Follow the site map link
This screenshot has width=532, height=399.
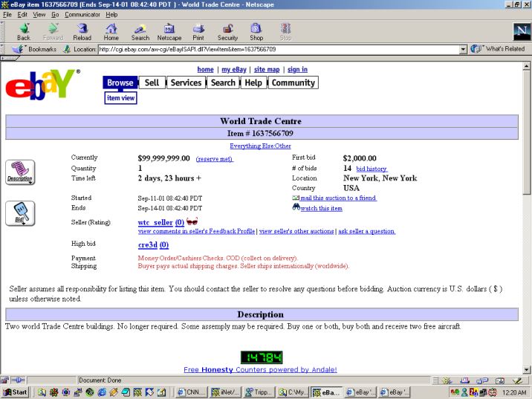point(267,70)
